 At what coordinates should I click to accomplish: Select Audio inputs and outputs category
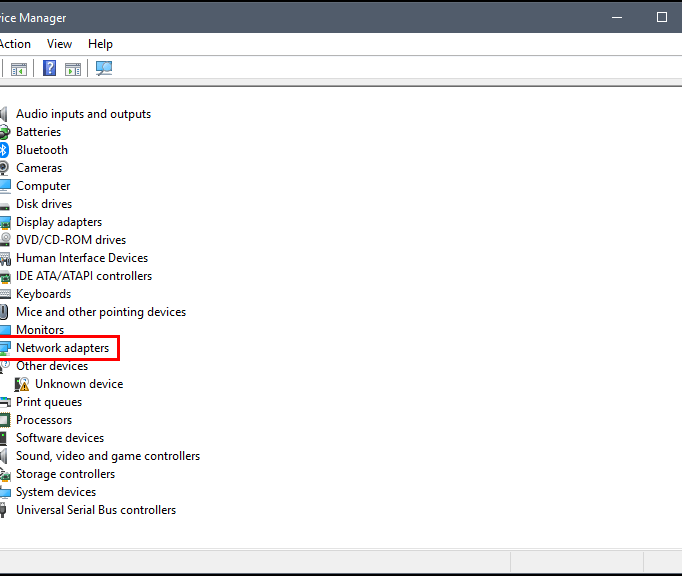[x=84, y=114]
